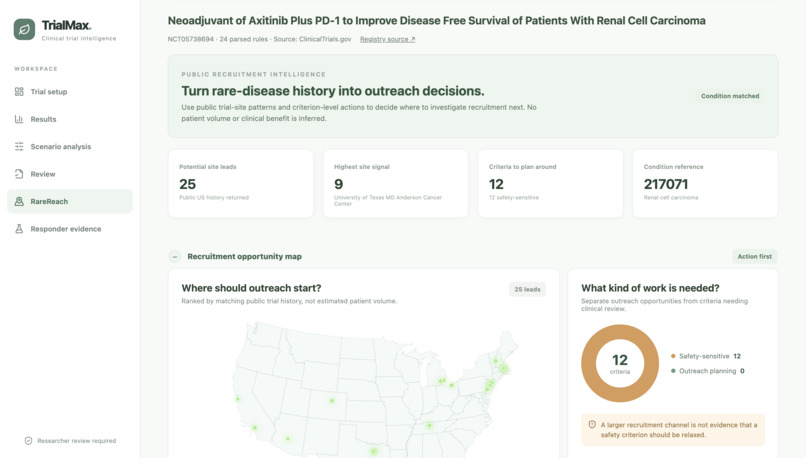The width and height of the screenshot is (806, 458).
Task: Click the trial title heading text
Action: click(436, 21)
